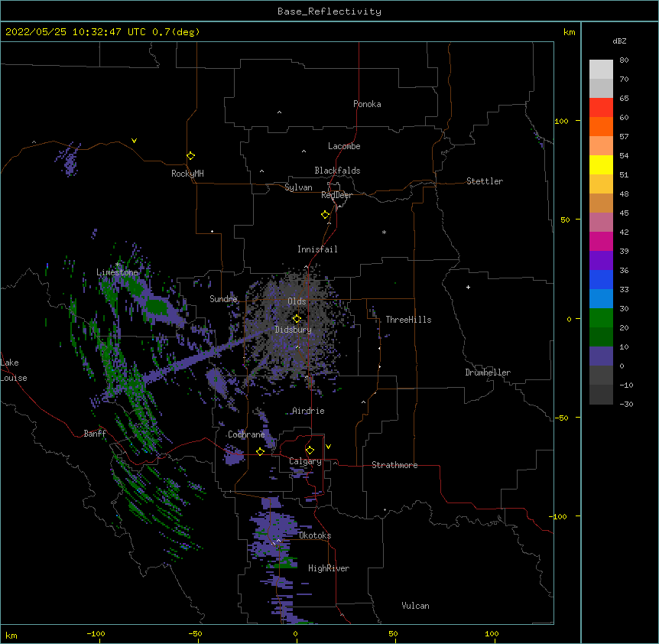Click the yellow diamond marker near RockyMH

190,155
